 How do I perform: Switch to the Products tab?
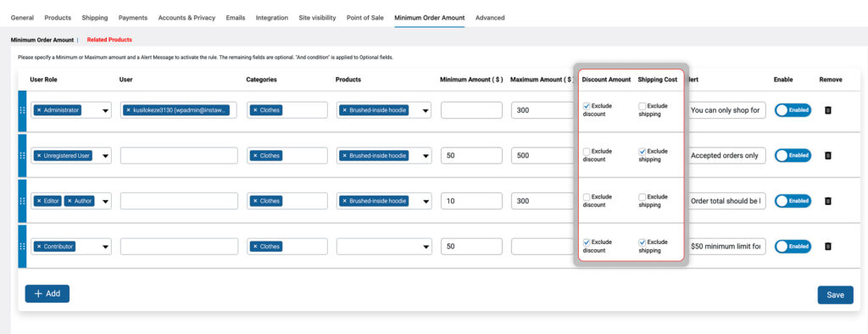[x=58, y=18]
